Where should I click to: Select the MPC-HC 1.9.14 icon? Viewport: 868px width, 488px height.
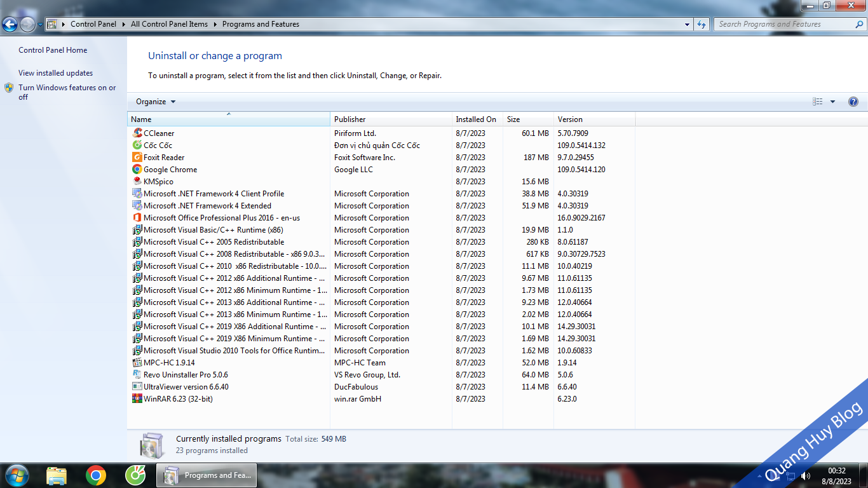137,363
